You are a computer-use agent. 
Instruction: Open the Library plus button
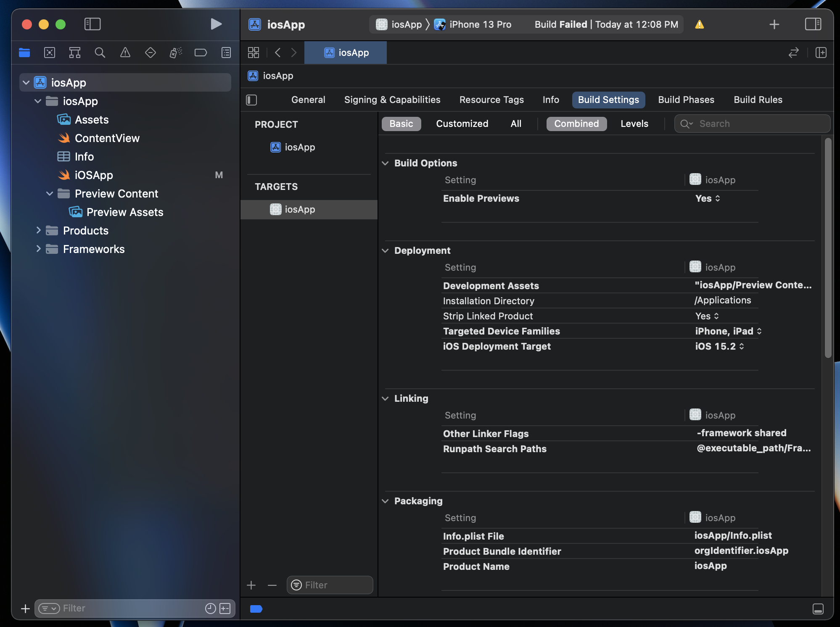pyautogui.click(x=774, y=24)
